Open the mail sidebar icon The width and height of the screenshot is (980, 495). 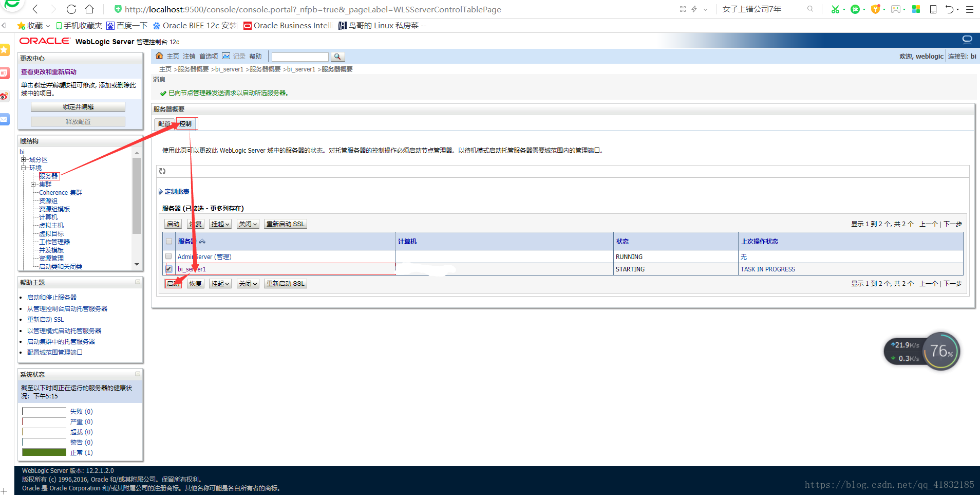point(5,119)
